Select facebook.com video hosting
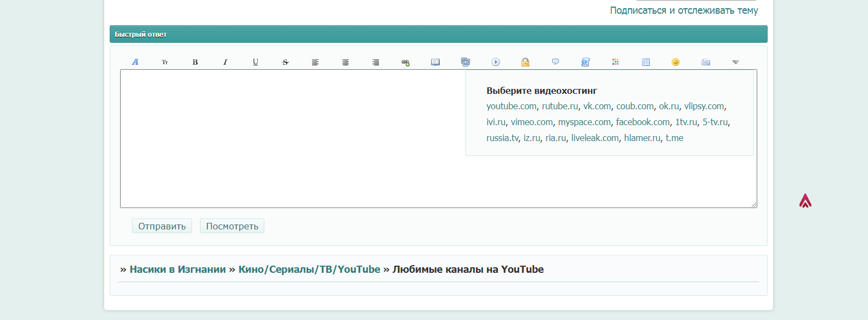This screenshot has width=868, height=320. click(643, 122)
